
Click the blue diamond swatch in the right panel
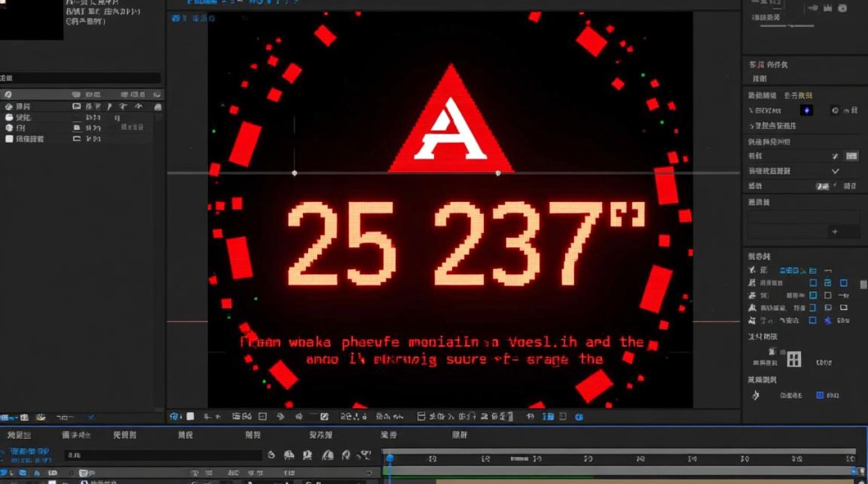(x=806, y=110)
